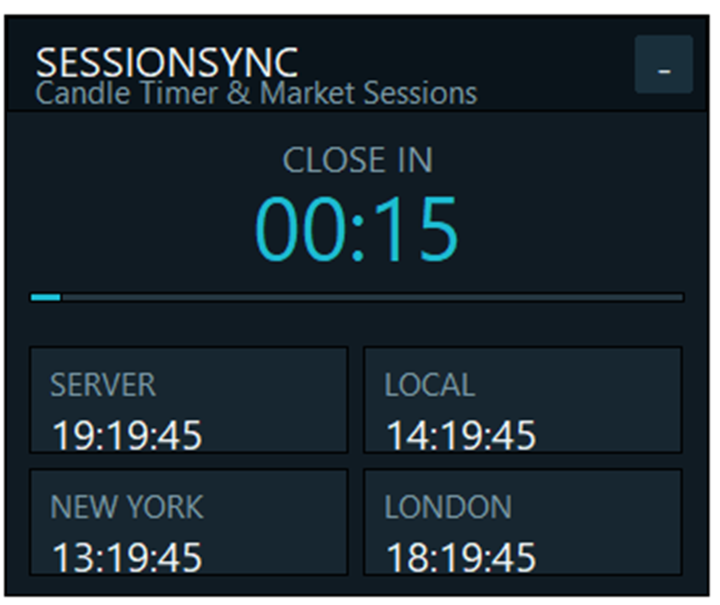Select the 00:15 countdown timer

[357, 229]
